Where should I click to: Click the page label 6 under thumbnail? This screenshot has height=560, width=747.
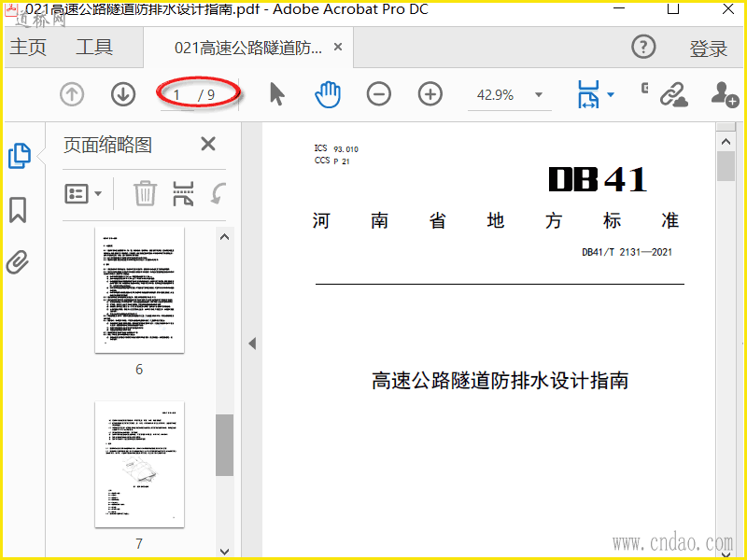coord(139,369)
